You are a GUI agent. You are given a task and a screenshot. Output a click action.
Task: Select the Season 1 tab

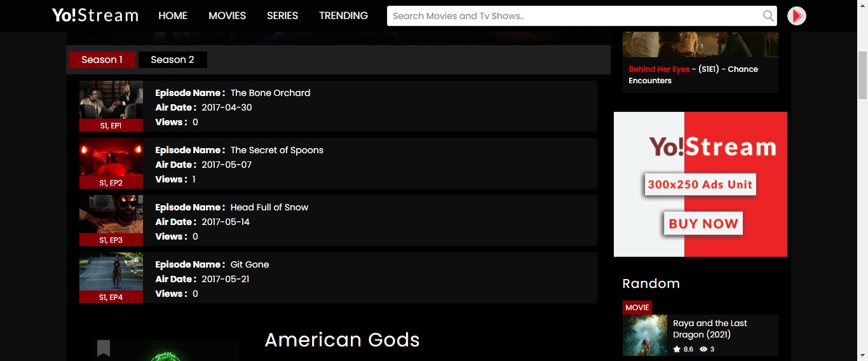(x=102, y=60)
